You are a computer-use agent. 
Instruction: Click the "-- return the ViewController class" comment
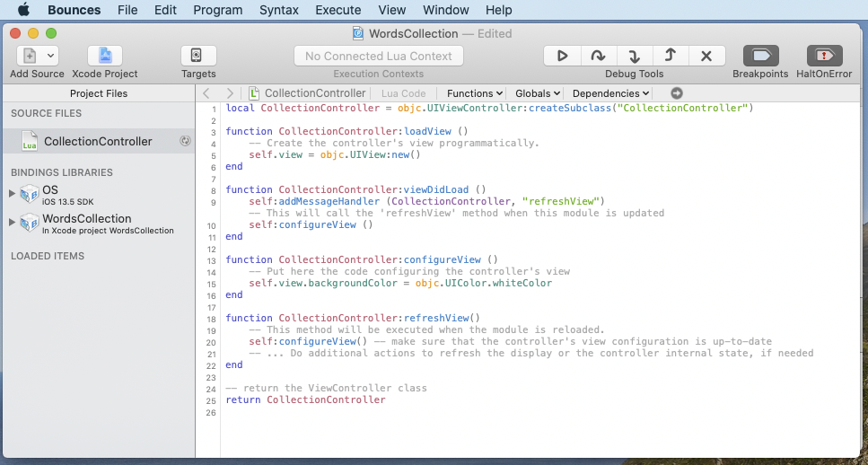coord(327,388)
